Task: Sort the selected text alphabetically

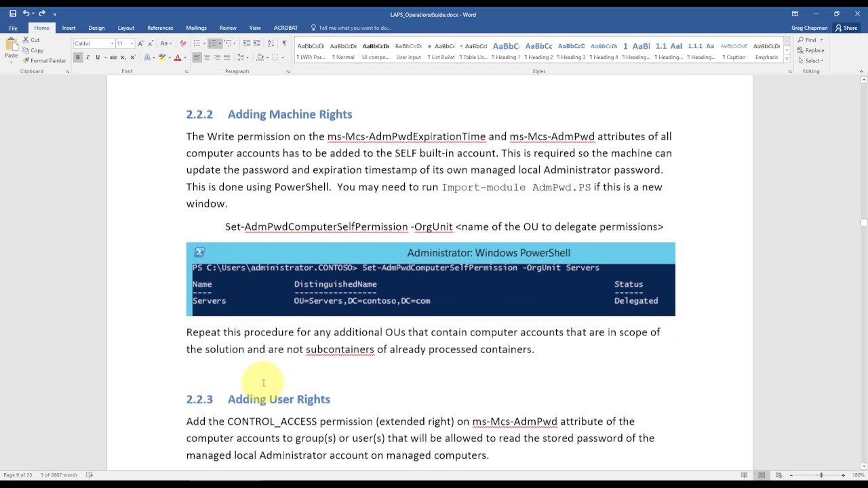Action: (273, 43)
